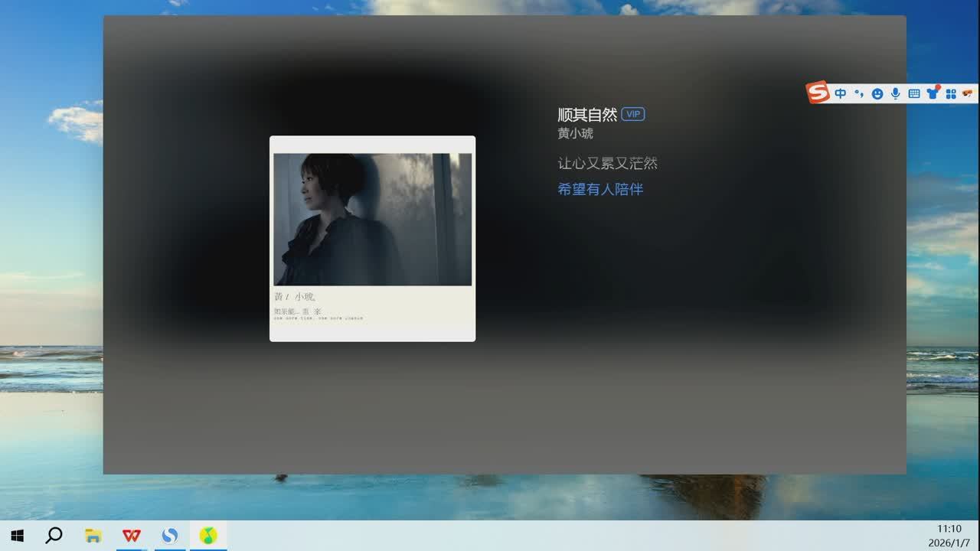Open the Sogou emoji panel

pyautogui.click(x=877, y=93)
